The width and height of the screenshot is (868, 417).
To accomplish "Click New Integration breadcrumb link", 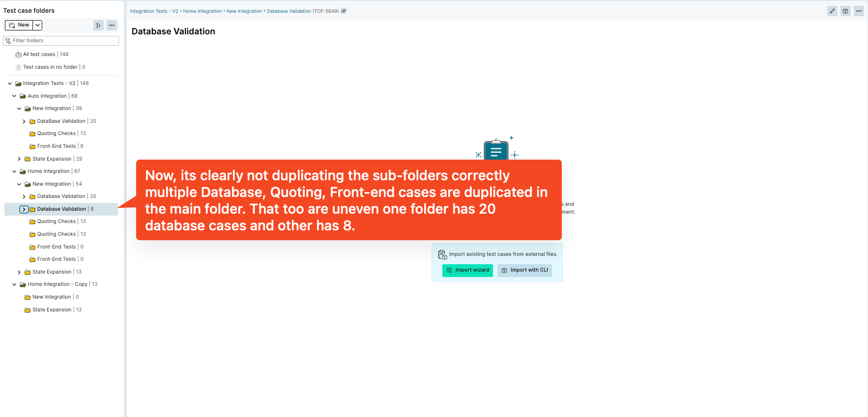I will click(x=244, y=11).
